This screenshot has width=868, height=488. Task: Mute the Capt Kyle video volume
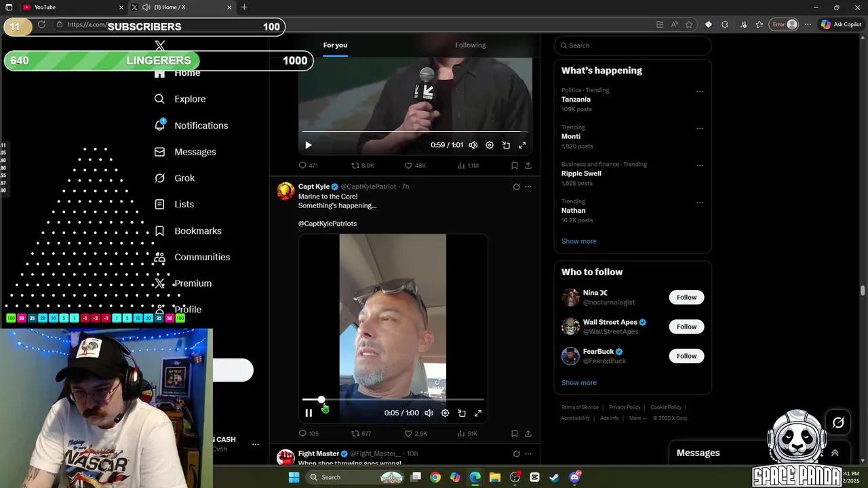click(429, 413)
